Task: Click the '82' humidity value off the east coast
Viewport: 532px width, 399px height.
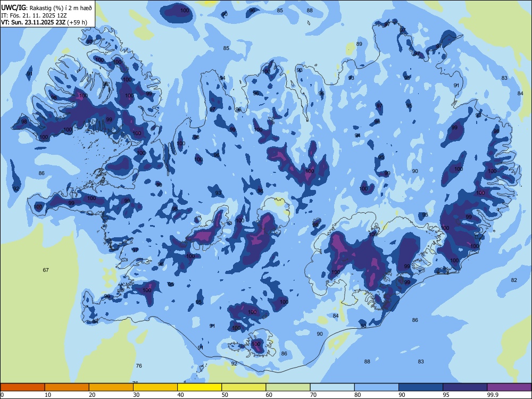Action: point(514,280)
